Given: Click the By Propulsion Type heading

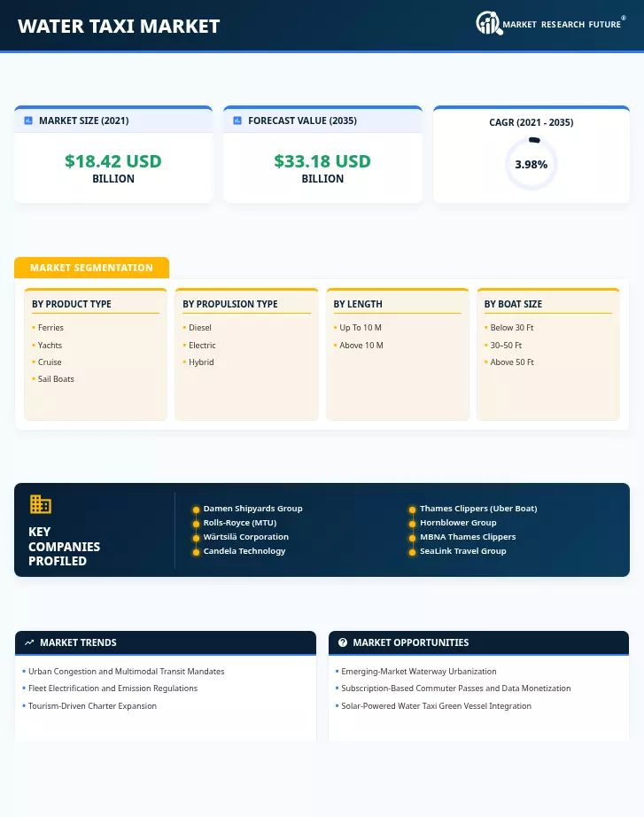Looking at the screenshot, I should (x=229, y=304).
